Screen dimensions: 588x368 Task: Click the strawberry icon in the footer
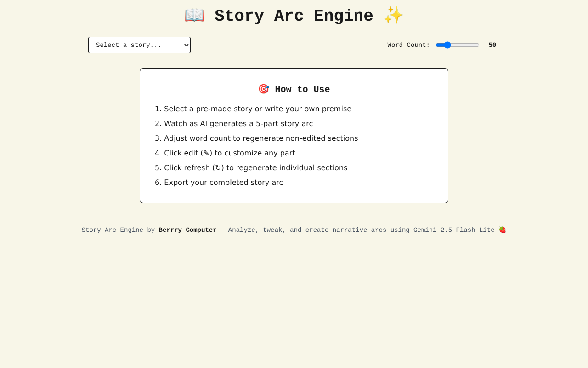(x=502, y=229)
